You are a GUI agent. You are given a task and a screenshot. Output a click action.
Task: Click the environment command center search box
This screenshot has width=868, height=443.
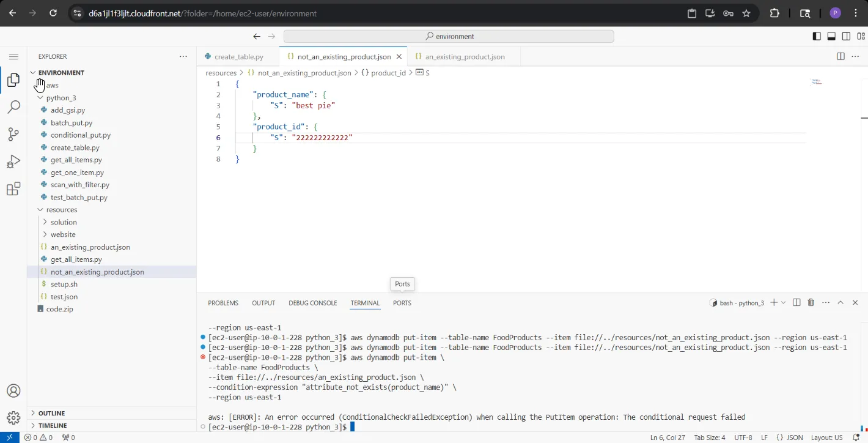pyautogui.click(x=449, y=37)
